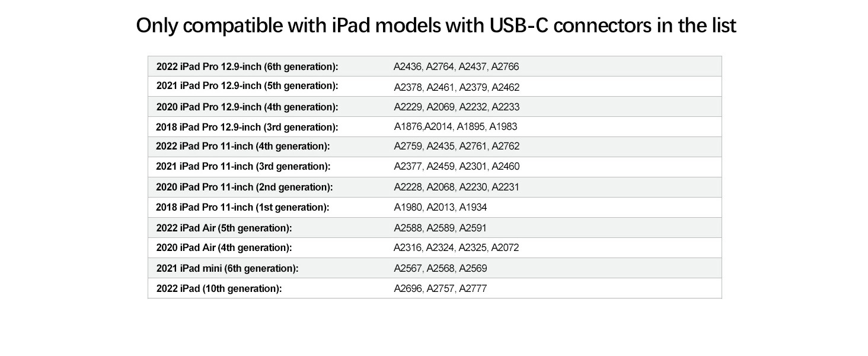
Task: Select the 2022 iPad Air 5th generation label
Action: pos(224,228)
